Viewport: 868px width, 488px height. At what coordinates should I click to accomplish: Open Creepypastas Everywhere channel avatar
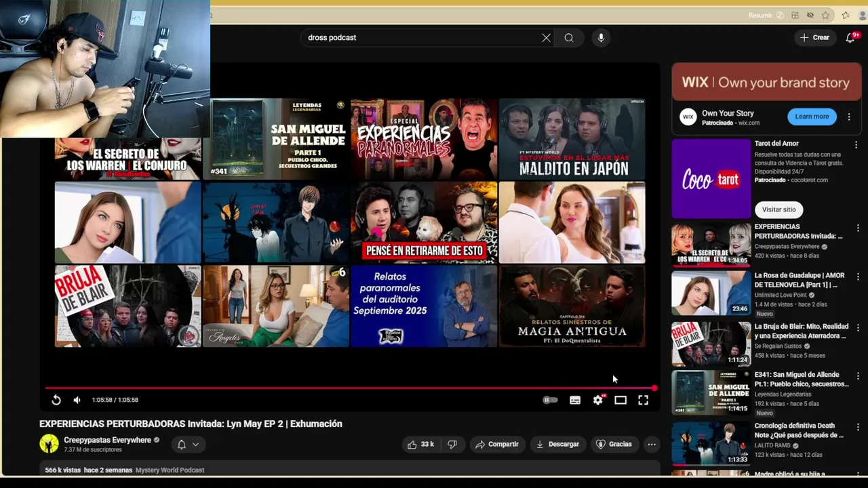click(x=49, y=444)
